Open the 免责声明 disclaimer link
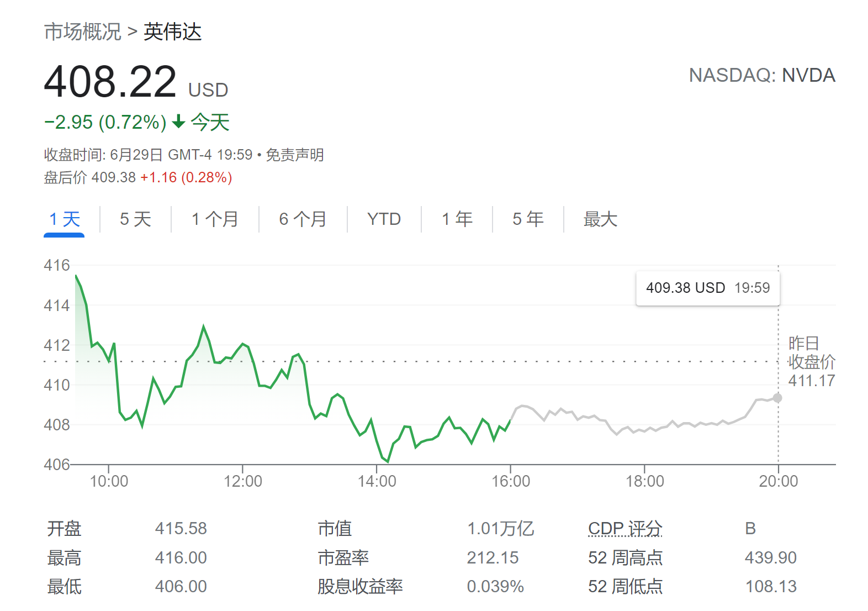 295,155
